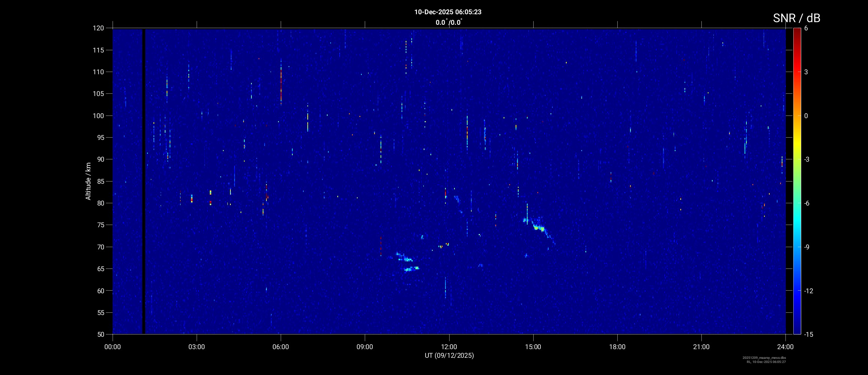
Task: Click the 12:00 time axis tick label
Action: pyautogui.click(x=449, y=347)
